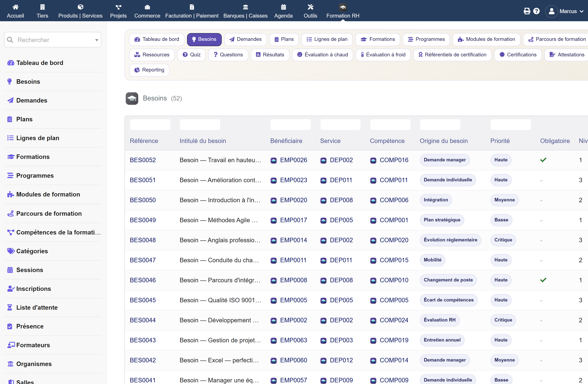Switch to the Formations tab
The image size is (588, 384).
(378, 39)
